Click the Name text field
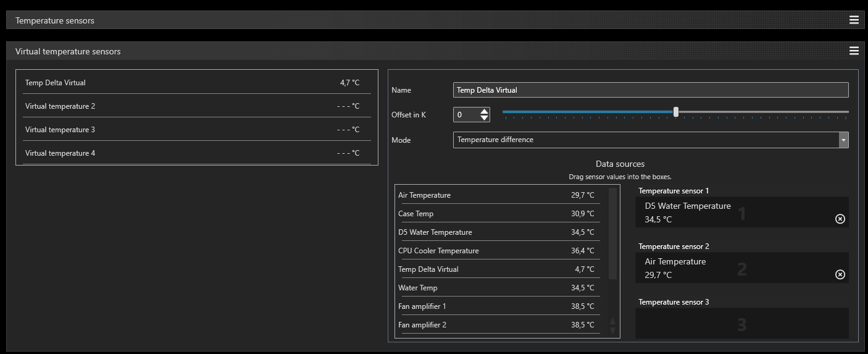 650,90
